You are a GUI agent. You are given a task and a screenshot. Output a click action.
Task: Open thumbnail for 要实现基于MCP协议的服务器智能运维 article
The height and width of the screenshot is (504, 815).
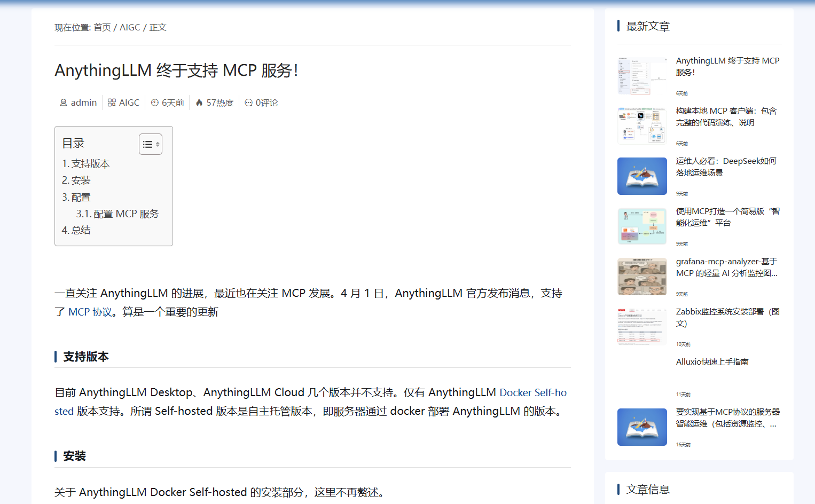(642, 427)
